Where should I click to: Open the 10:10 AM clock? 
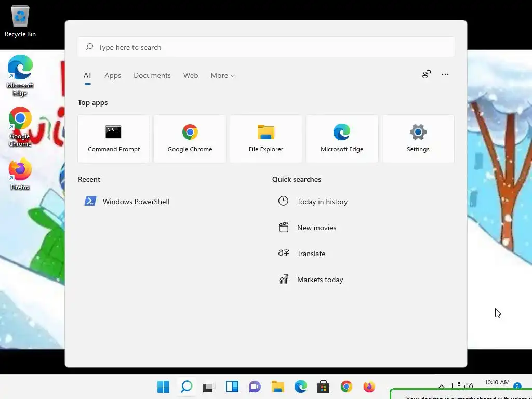coord(497,383)
